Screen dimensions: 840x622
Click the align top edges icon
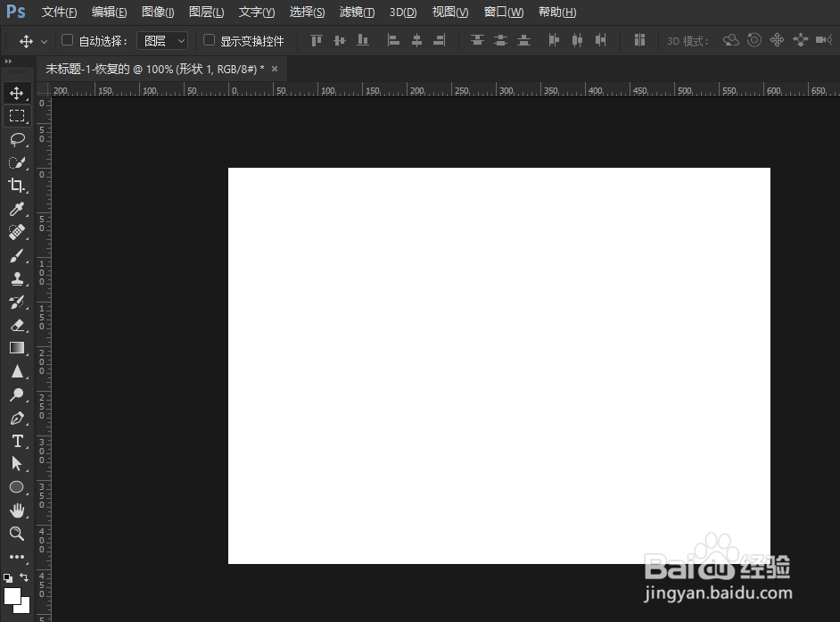pos(317,40)
